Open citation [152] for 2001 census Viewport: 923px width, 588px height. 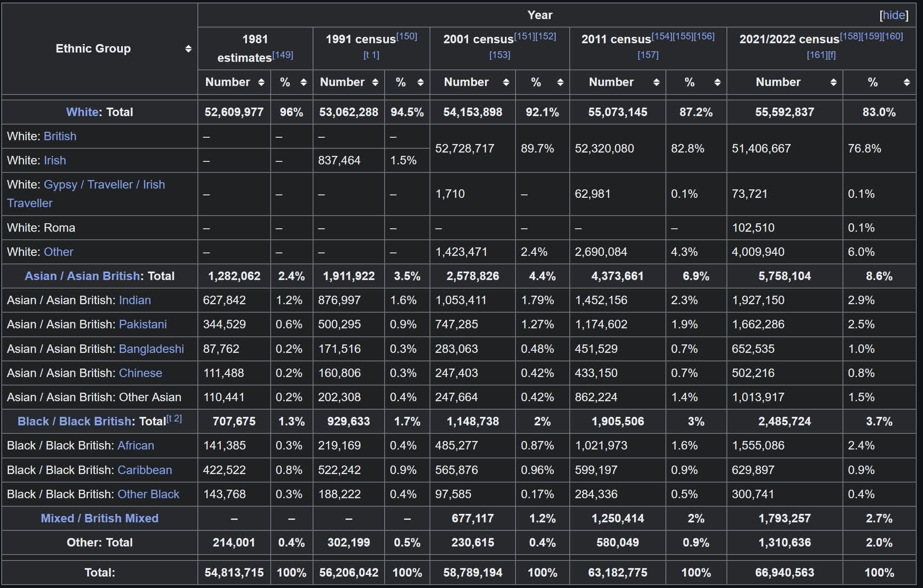pyautogui.click(x=546, y=36)
